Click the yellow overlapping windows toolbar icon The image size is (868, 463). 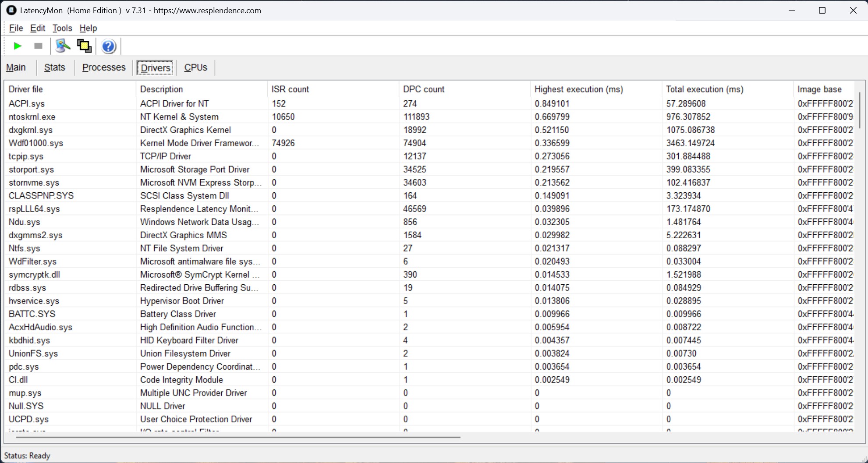tap(84, 46)
